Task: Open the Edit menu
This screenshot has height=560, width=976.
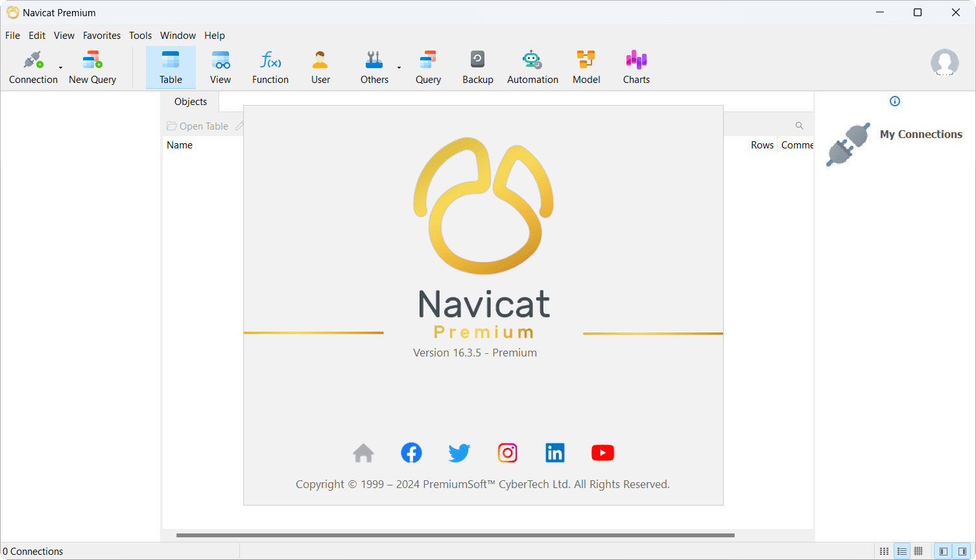Action: pyautogui.click(x=37, y=36)
